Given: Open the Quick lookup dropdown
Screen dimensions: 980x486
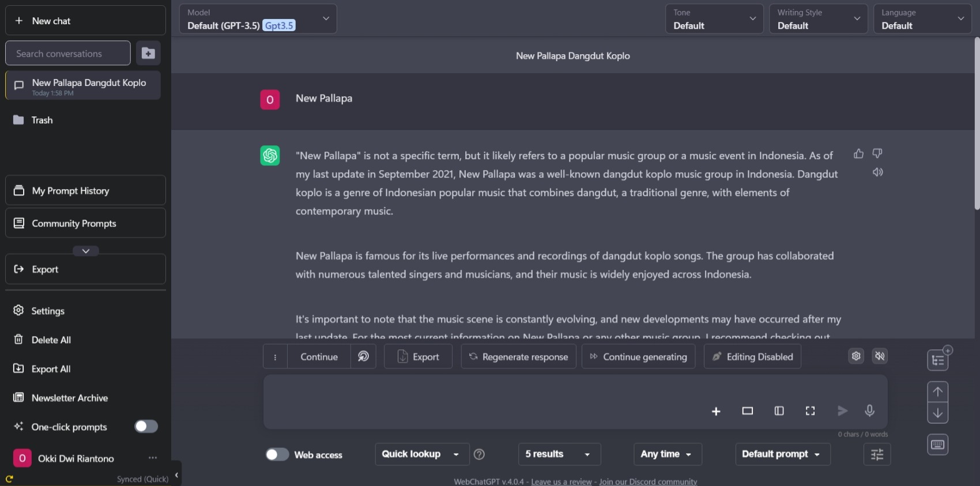Looking at the screenshot, I should click(422, 454).
